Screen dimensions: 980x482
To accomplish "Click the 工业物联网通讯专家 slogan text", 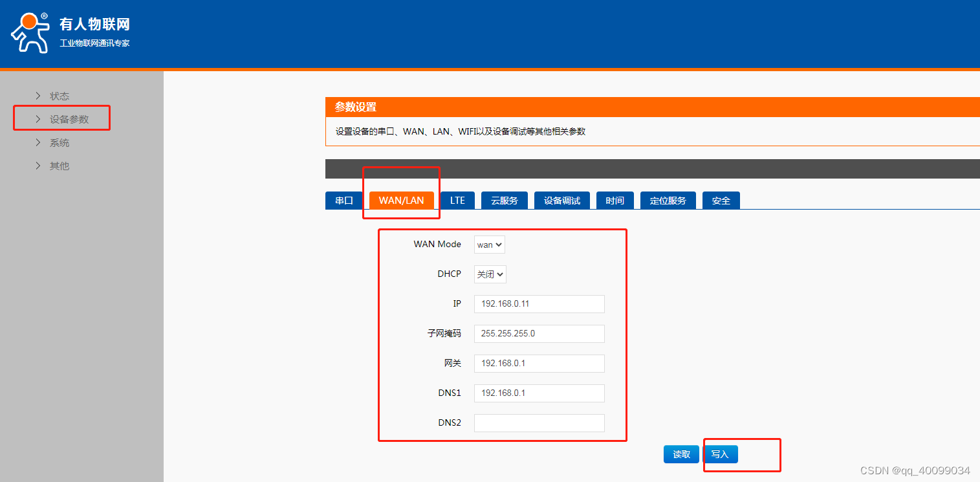I will pyautogui.click(x=95, y=43).
